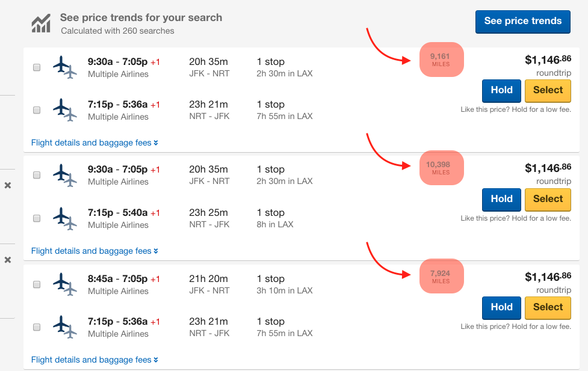Select the second $1,146.86 itinerary
The height and width of the screenshot is (371, 588).
pos(548,200)
